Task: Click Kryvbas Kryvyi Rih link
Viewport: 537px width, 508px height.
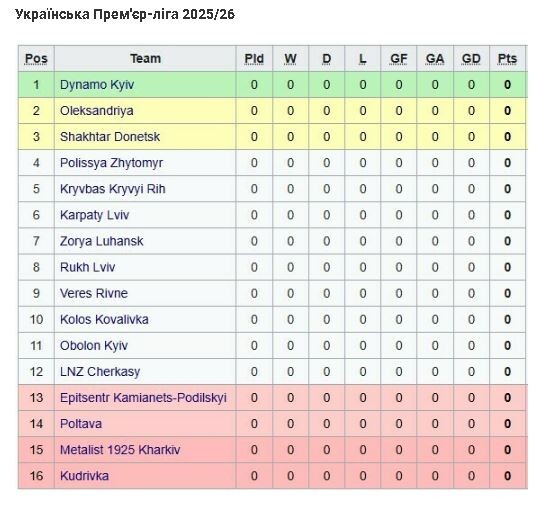Action: (x=112, y=189)
